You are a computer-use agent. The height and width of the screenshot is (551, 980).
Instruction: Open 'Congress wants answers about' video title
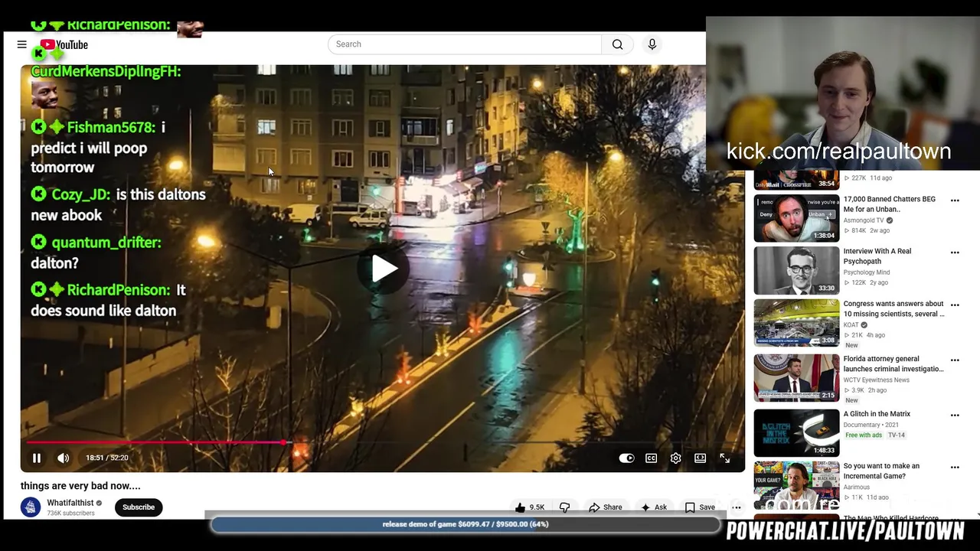[x=893, y=309]
